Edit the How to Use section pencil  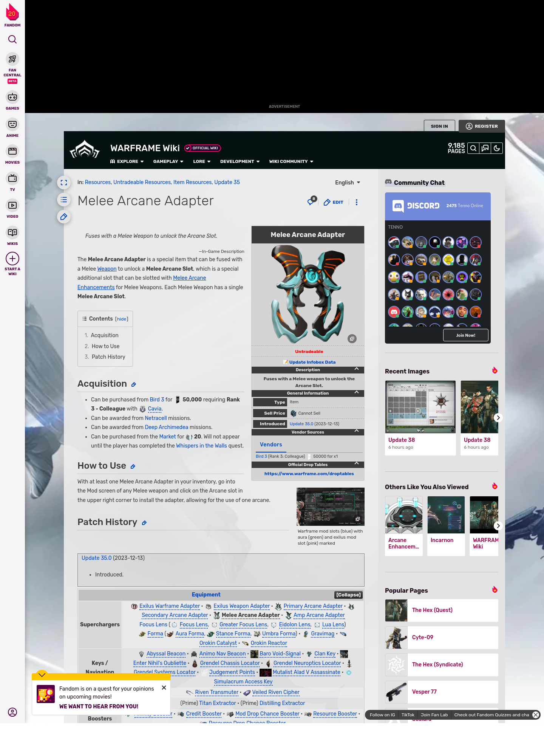[133, 467]
